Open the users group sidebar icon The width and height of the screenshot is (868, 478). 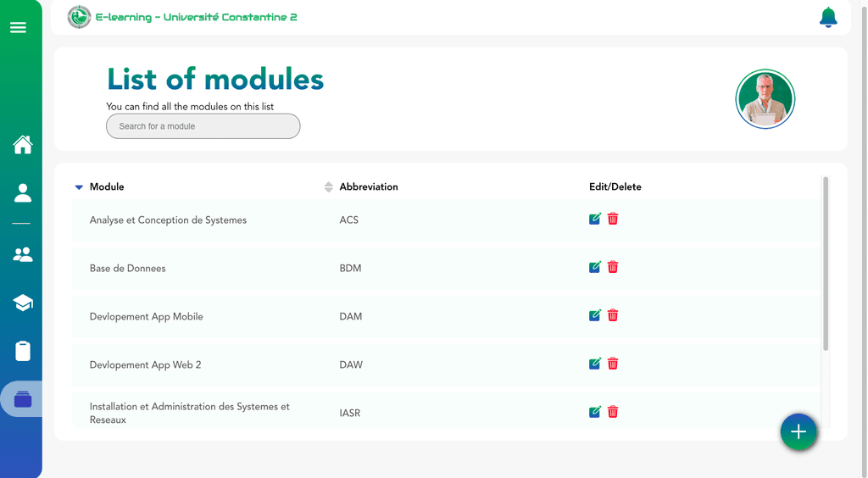[23, 254]
